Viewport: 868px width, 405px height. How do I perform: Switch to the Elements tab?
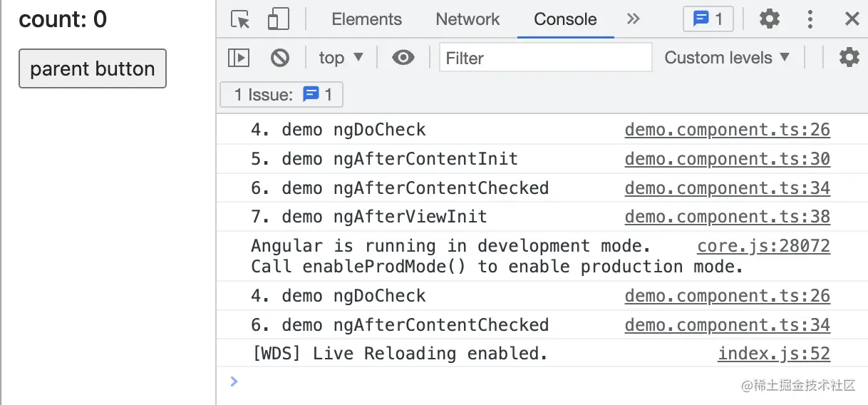[x=366, y=19]
